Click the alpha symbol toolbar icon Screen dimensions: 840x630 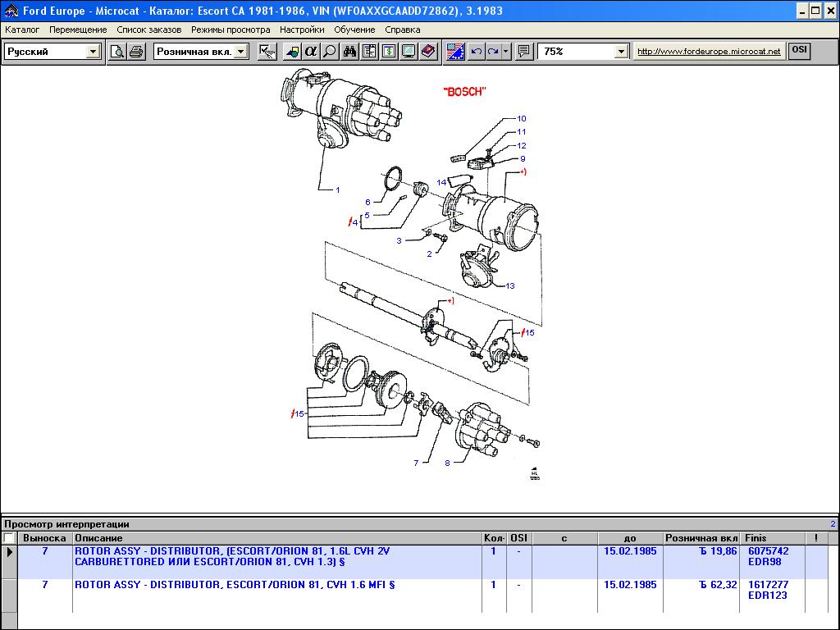[x=311, y=52]
